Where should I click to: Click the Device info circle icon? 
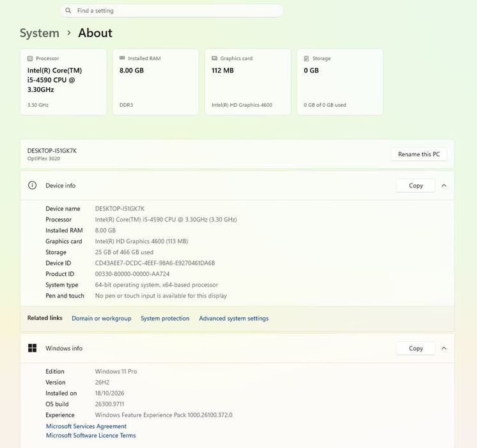pyautogui.click(x=32, y=186)
